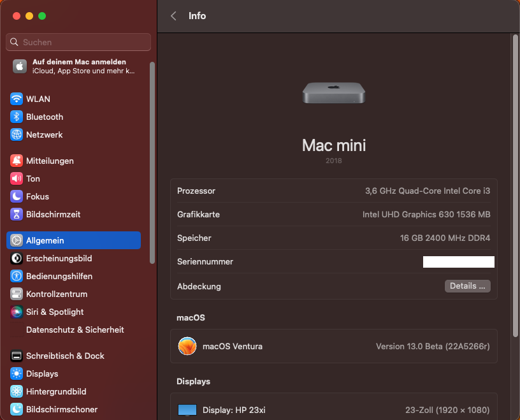Click the HP 23xi display icon
The width and height of the screenshot is (520, 420).
(x=187, y=410)
